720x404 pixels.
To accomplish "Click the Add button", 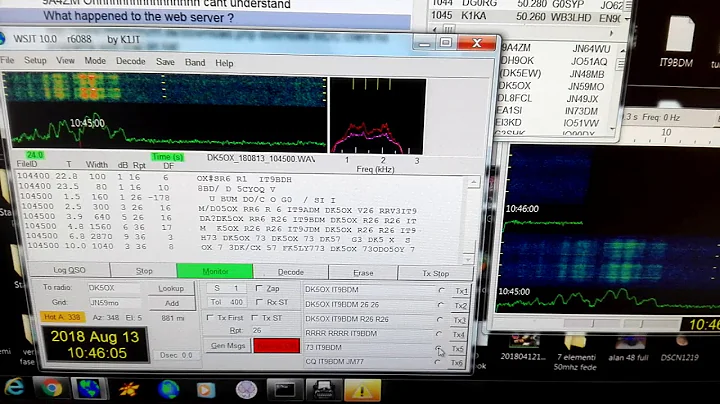I will pyautogui.click(x=172, y=303).
